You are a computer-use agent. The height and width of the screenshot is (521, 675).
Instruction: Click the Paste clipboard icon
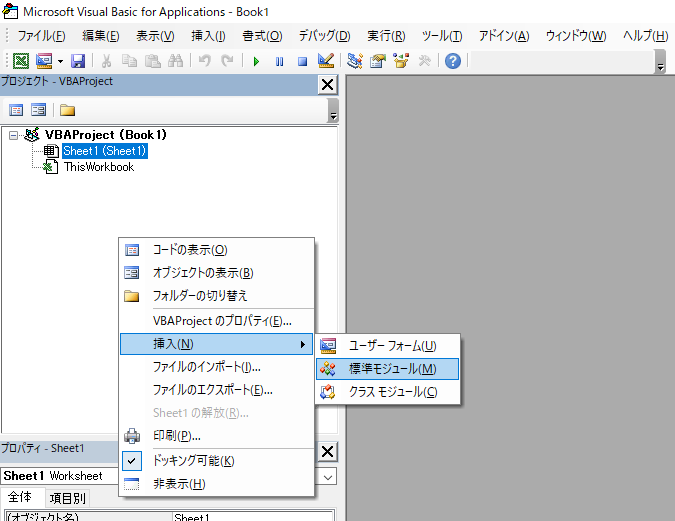pos(152,61)
